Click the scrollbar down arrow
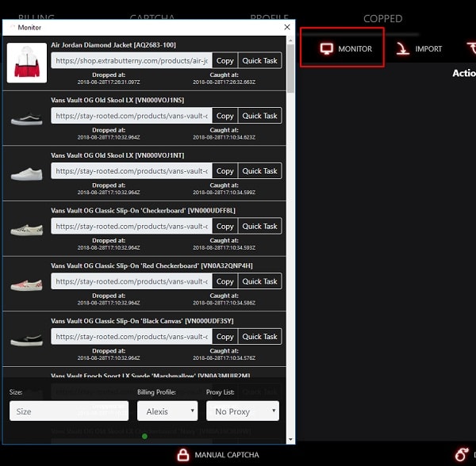This screenshot has height=466, width=476. pyautogui.click(x=290, y=439)
